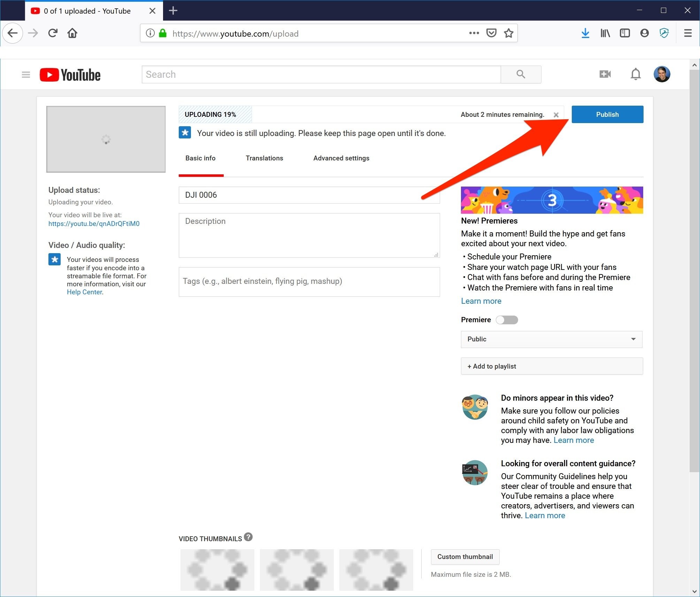
Task: Open the youtu.be video link
Action: point(94,224)
